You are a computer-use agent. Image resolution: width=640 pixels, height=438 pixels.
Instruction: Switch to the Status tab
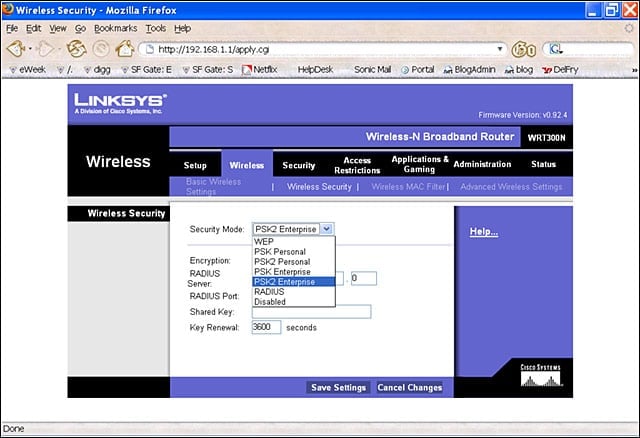pyautogui.click(x=543, y=164)
